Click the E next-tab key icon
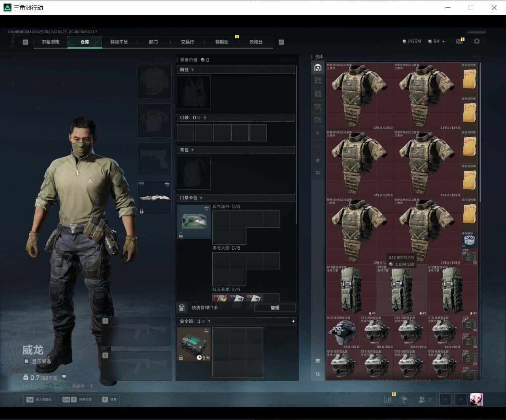This screenshot has height=420, width=506. [281, 42]
